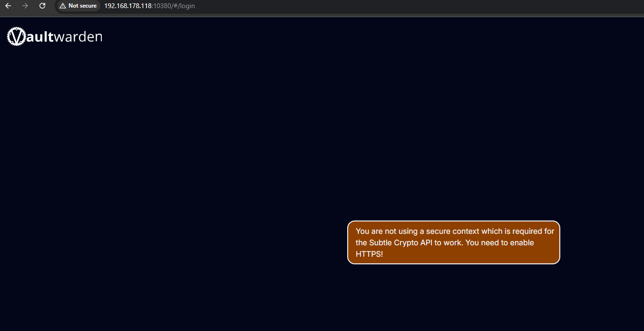
Task: Click the browser forward arrow
Action: (x=25, y=6)
